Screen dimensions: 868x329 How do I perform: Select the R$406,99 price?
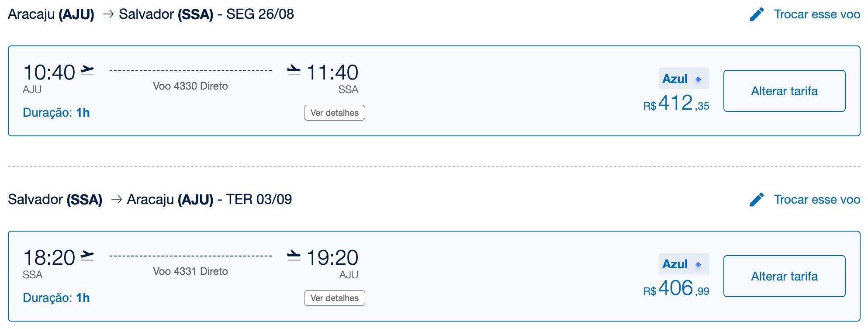click(676, 289)
